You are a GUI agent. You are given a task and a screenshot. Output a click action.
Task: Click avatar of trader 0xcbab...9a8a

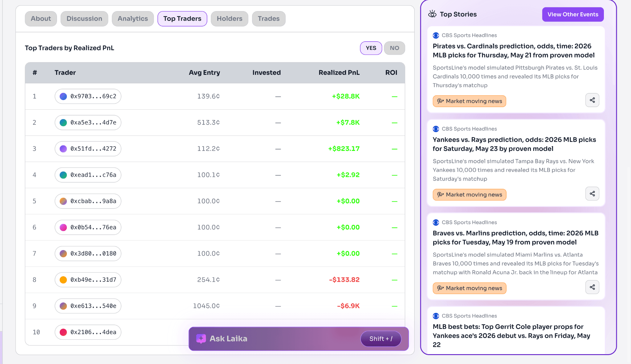[63, 201]
